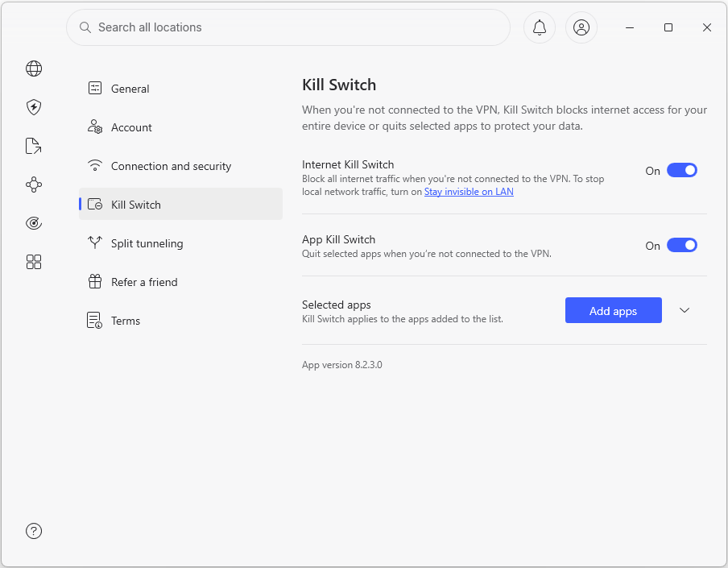Click the search magnifier icon

click(85, 27)
